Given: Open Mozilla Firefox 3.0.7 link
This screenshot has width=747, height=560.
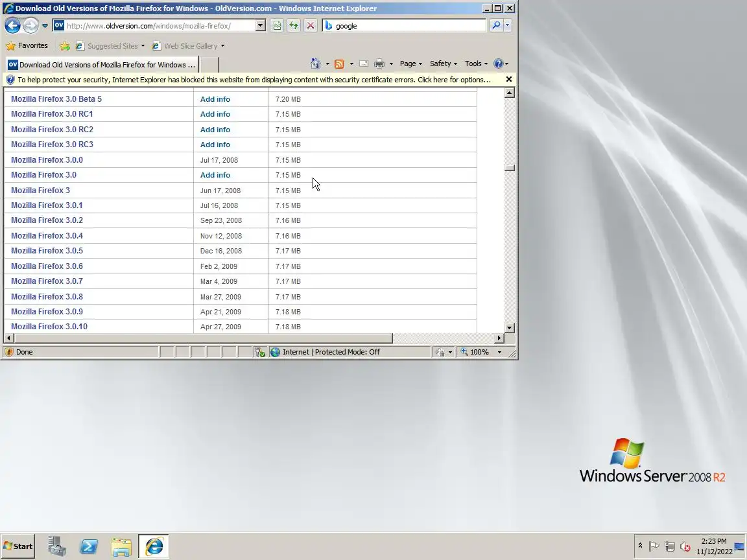Looking at the screenshot, I should [47, 281].
